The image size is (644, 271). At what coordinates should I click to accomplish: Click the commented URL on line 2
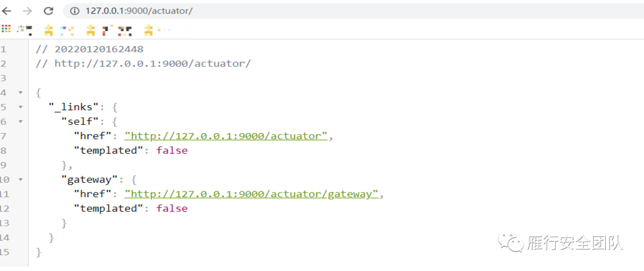[x=152, y=63]
